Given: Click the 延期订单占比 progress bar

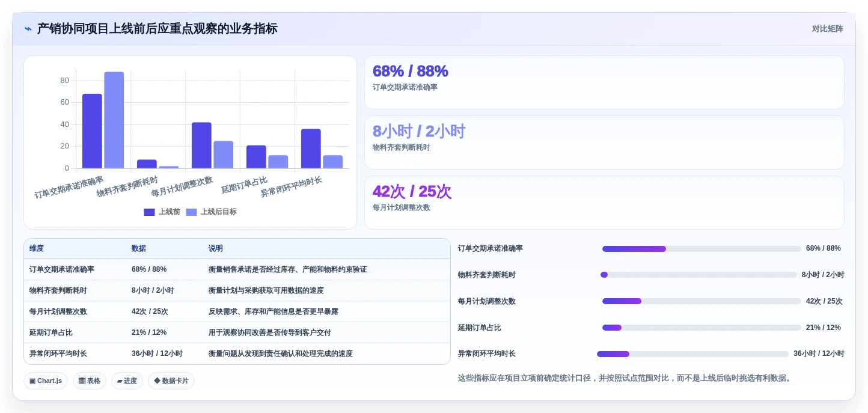Looking at the screenshot, I should click(x=701, y=328).
